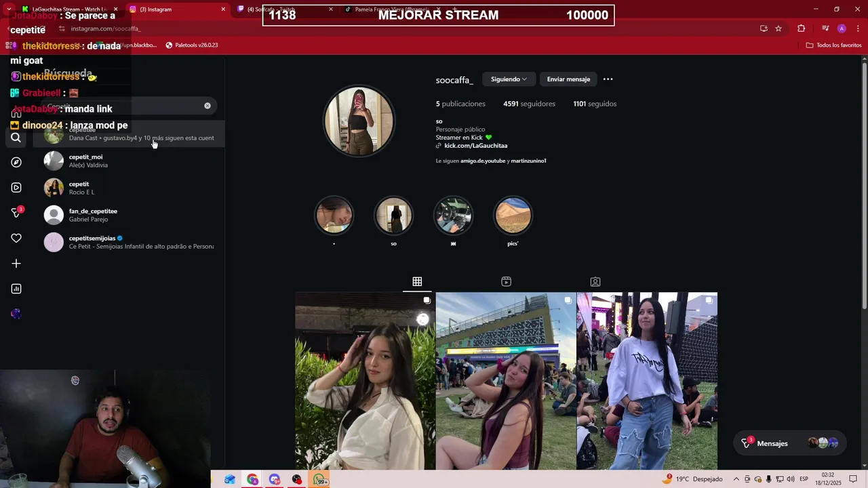The width and height of the screenshot is (868, 488).
Task: Open martinzunino1 follower link
Action: [528, 161]
